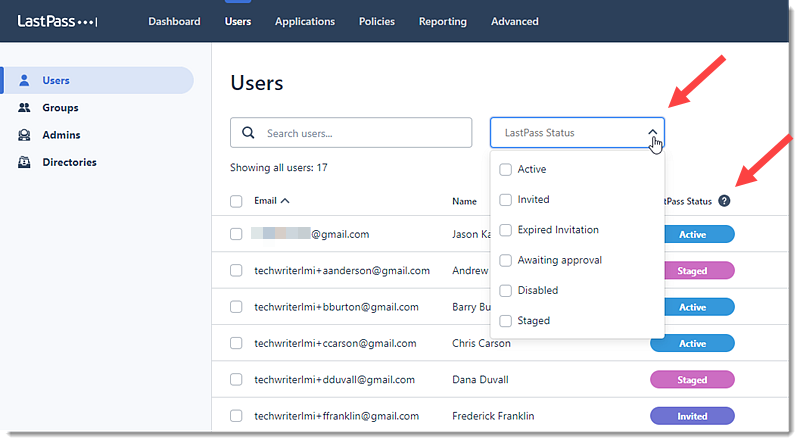Open techwriterlmi+ccarson@gmail.com user

[335, 343]
